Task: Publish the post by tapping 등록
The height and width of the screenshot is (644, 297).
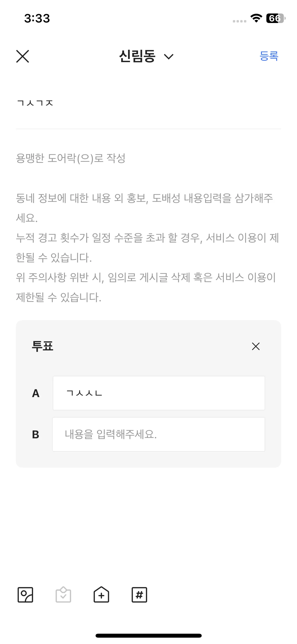Action: tap(269, 56)
